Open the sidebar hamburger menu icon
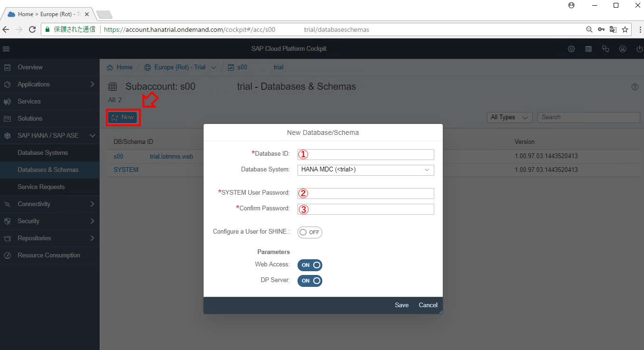This screenshot has height=350, width=644. coord(6,49)
